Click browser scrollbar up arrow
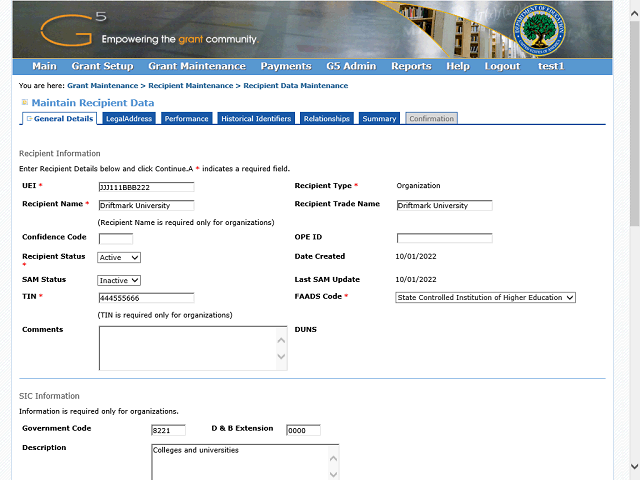Viewport: 640px width, 480px height. tap(634, 13)
